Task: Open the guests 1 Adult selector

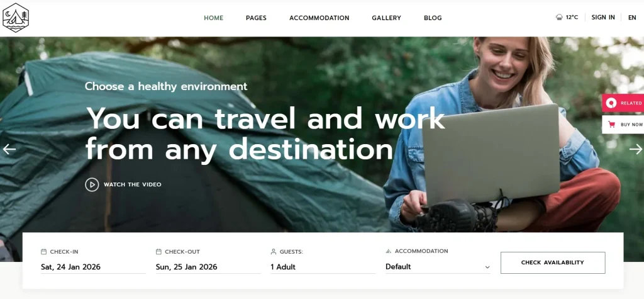Action: 323,267
